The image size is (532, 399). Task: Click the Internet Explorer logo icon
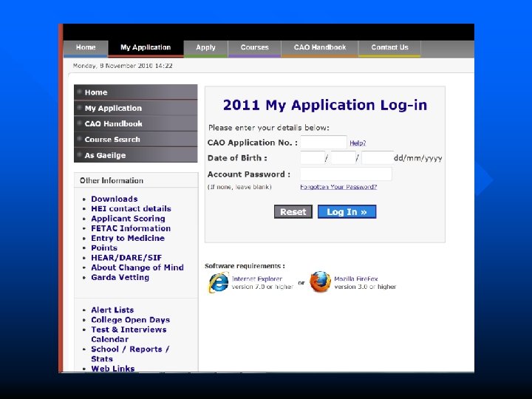[219, 282]
